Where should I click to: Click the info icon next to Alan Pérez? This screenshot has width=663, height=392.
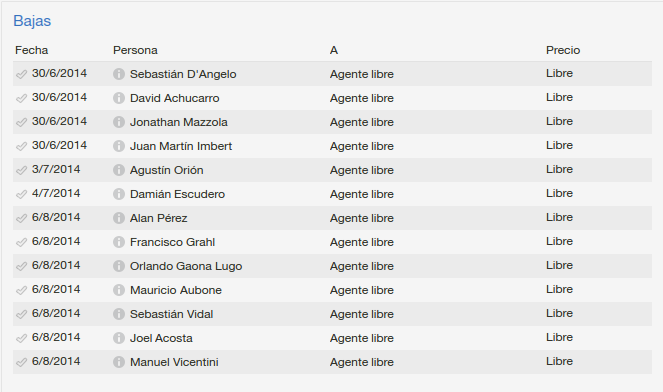[119, 218]
